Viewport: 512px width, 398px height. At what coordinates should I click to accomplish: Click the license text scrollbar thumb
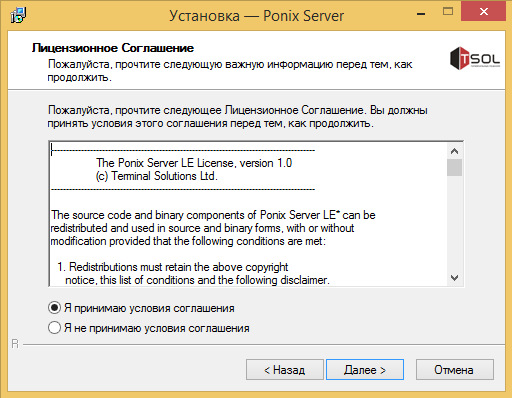point(454,168)
